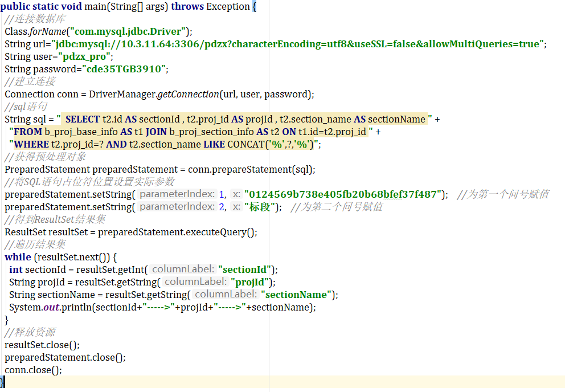The width and height of the screenshot is (565, 392).
Task: Click conn.close() line
Action: 34,370
